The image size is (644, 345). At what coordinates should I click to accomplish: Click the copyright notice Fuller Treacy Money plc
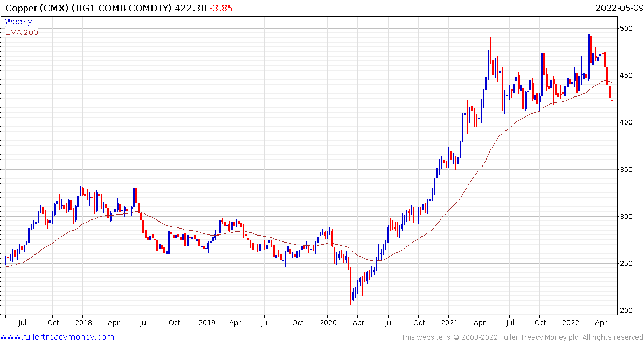(522, 337)
